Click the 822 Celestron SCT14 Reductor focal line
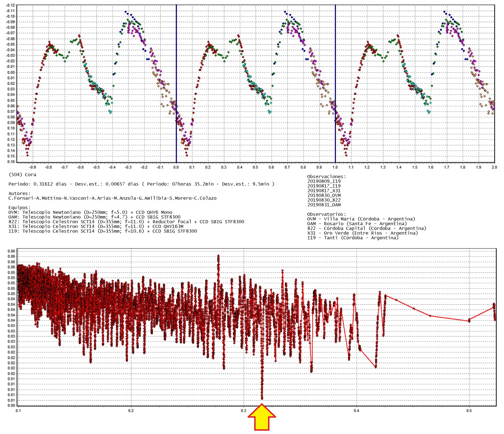The height and width of the screenshot is (434, 504). [126, 222]
